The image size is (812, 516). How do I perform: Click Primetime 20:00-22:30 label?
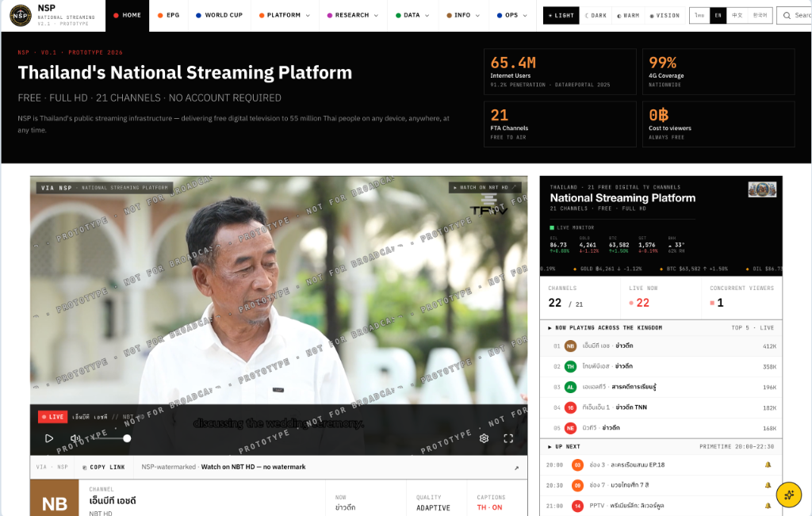click(737, 447)
